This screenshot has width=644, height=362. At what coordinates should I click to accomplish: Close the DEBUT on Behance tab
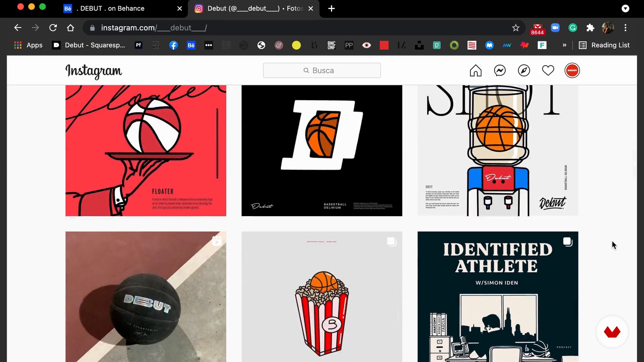coord(180,9)
